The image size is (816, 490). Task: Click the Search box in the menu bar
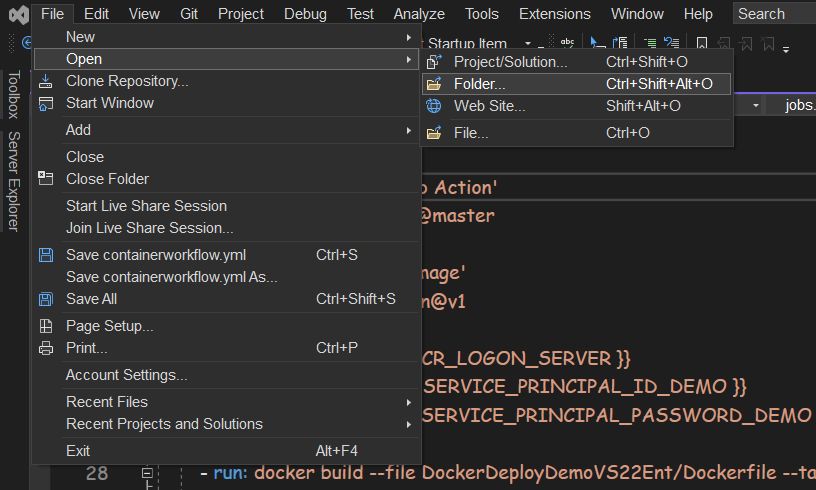coord(772,14)
